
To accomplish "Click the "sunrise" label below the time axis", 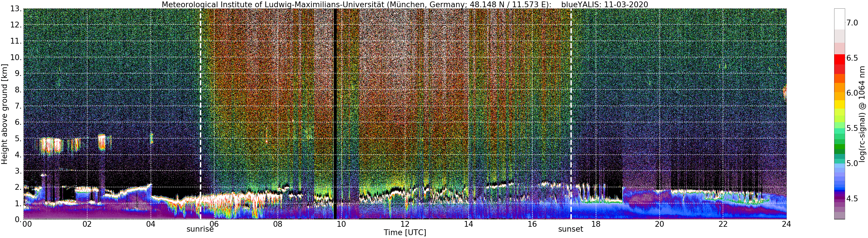I will pos(200,229).
